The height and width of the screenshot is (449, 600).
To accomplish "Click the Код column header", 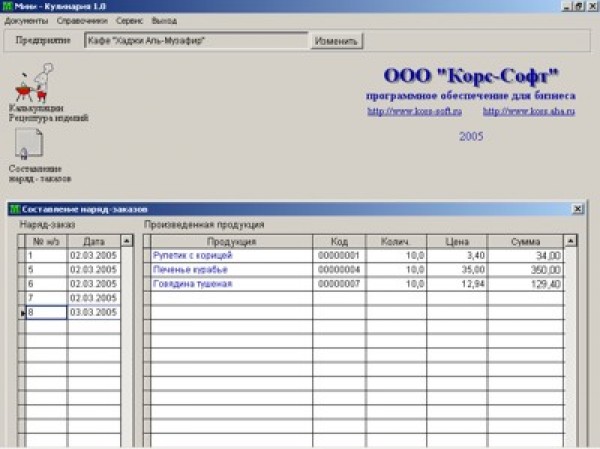I will pyautogui.click(x=339, y=242).
